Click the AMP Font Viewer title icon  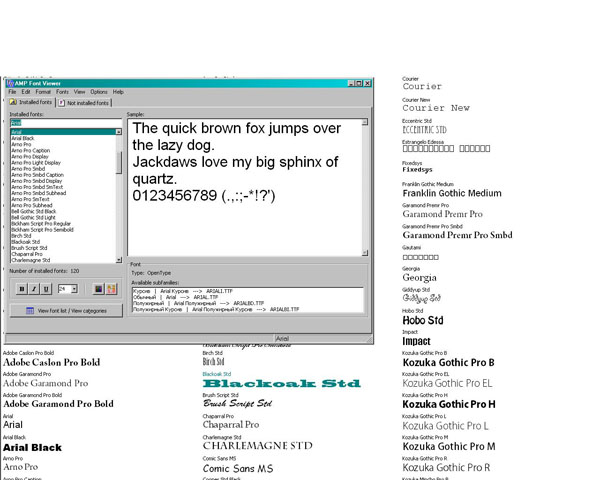click(x=10, y=83)
